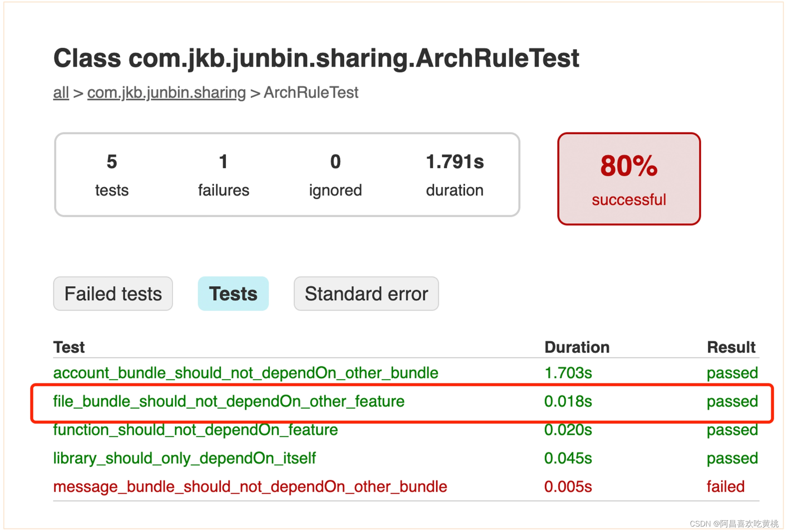Click the 1.791s duration counter
This screenshot has height=532, width=785.
pyautogui.click(x=455, y=175)
